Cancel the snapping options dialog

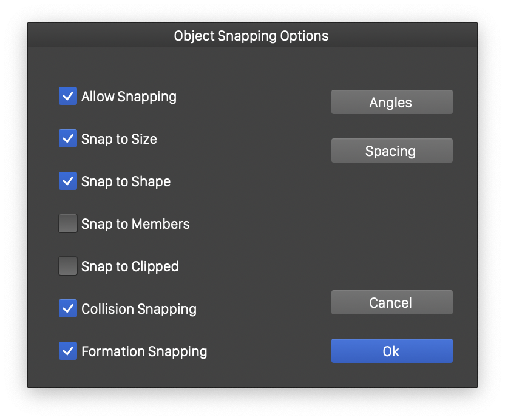(x=391, y=302)
